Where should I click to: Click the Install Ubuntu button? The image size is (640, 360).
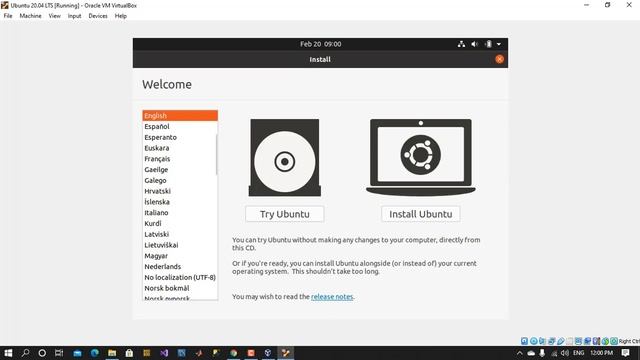(420, 214)
